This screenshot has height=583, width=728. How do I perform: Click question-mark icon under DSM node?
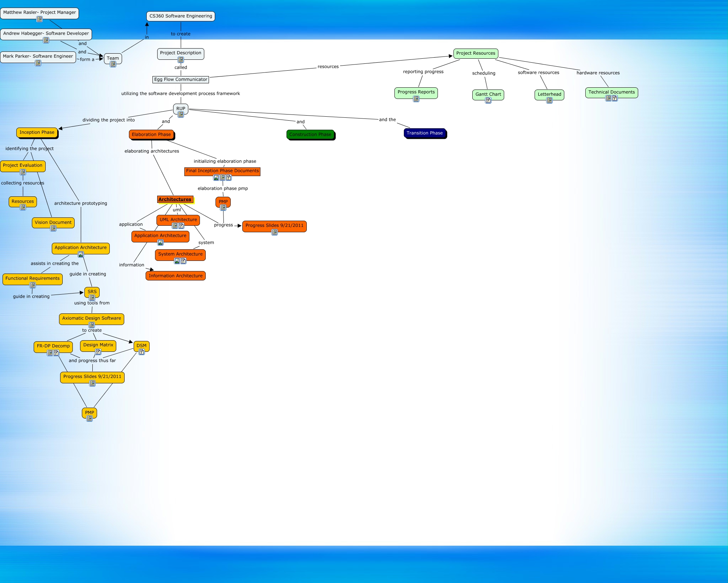coord(142,352)
